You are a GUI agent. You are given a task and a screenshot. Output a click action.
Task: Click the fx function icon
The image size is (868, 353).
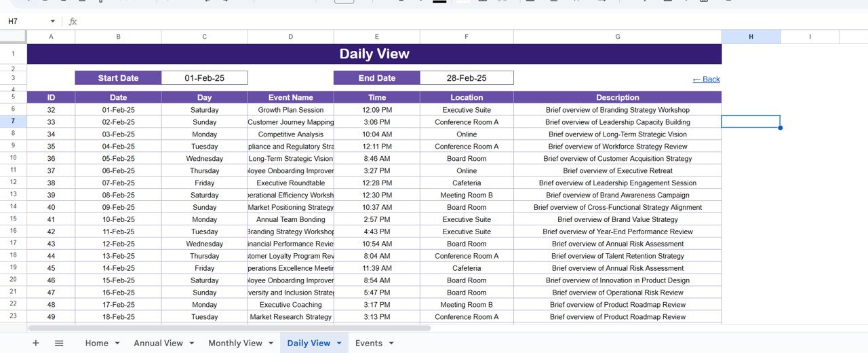[73, 22]
